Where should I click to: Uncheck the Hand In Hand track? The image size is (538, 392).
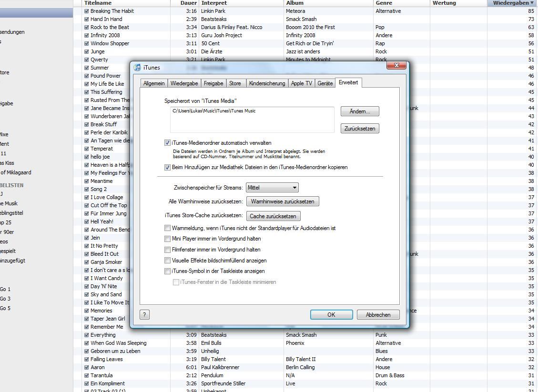[86, 19]
